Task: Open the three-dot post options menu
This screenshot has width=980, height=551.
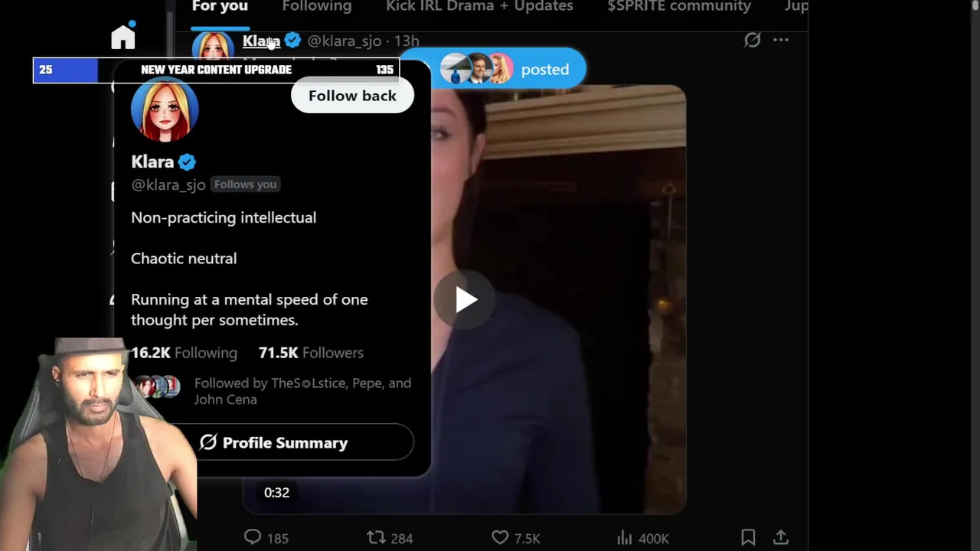Action: (x=780, y=40)
